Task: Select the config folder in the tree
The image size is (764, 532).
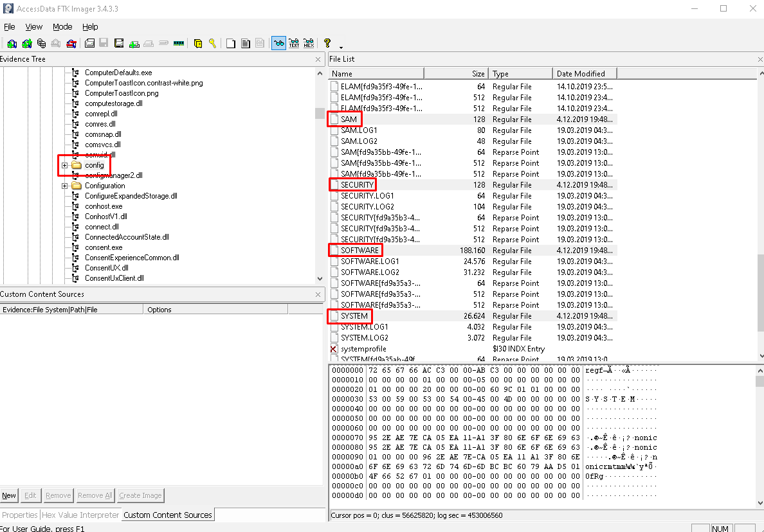Action: pyautogui.click(x=94, y=166)
